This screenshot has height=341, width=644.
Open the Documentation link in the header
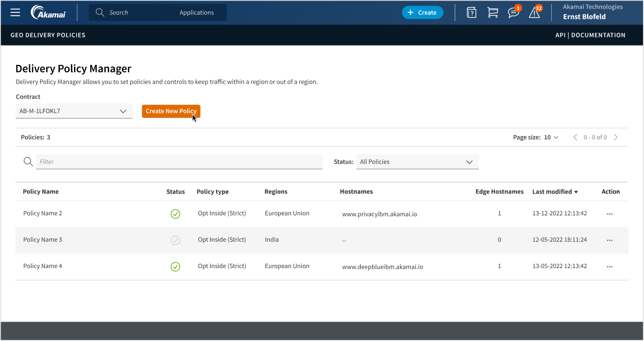(x=598, y=35)
